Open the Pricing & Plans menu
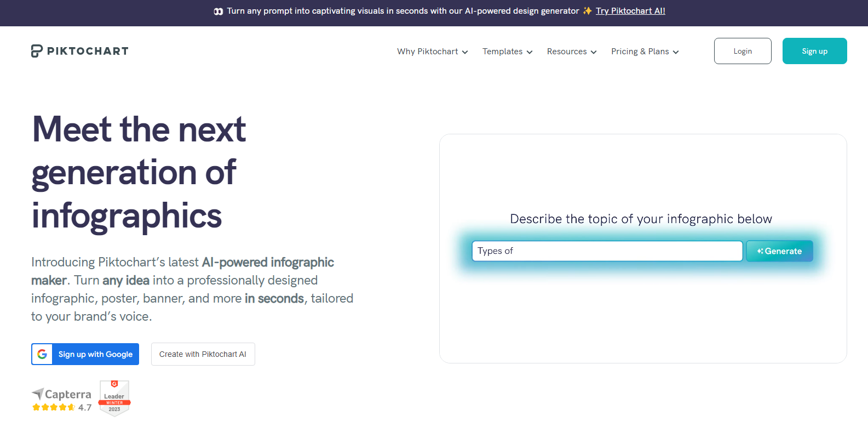 click(x=645, y=52)
